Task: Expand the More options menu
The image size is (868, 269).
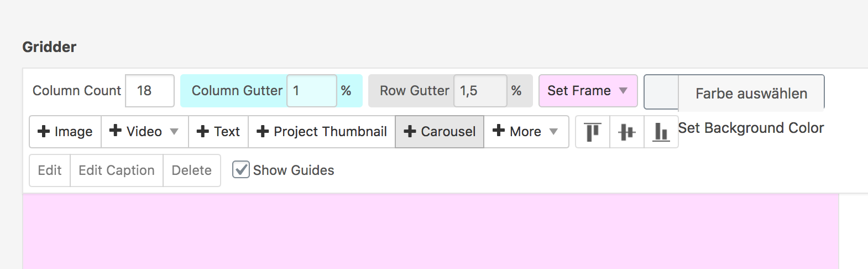Action: coord(526,132)
